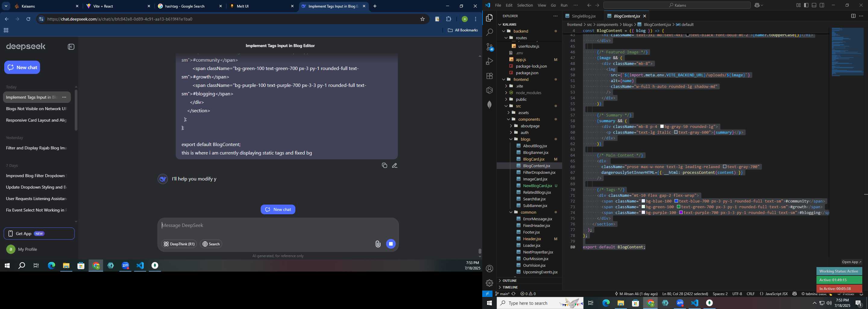This screenshot has height=309, width=868.
Task: Open Source Control view in VS Code
Action: (489, 47)
